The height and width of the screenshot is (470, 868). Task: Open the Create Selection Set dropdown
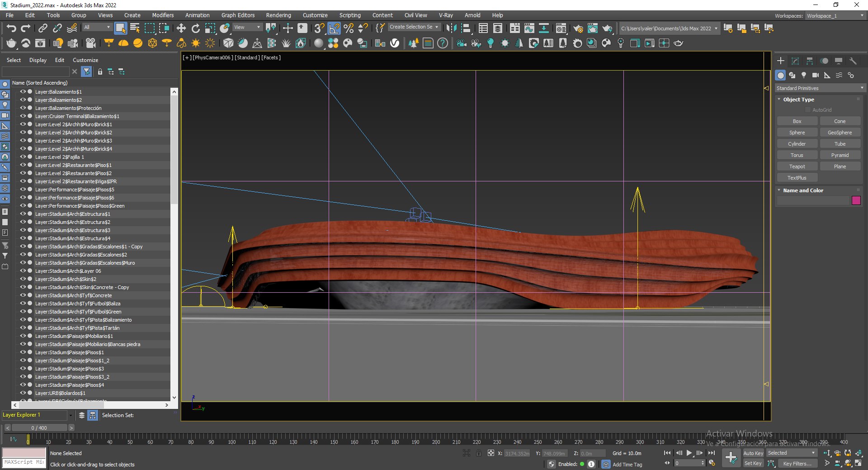pos(414,27)
